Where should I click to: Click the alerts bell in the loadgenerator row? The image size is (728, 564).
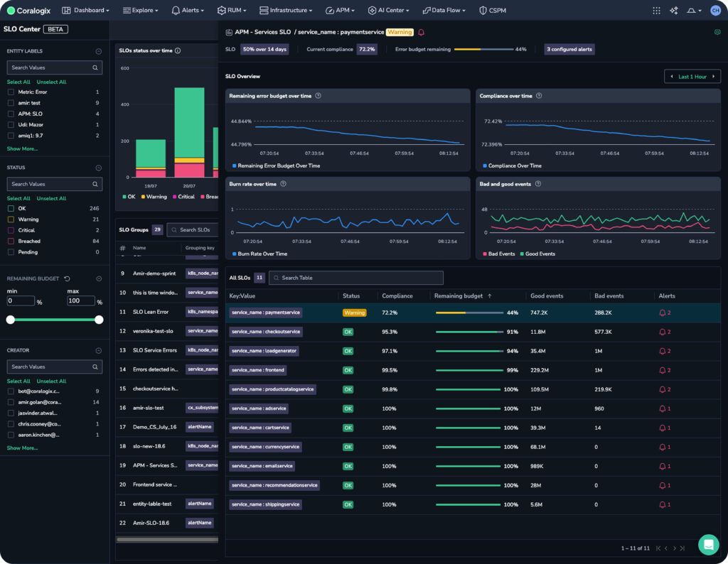[663, 351]
